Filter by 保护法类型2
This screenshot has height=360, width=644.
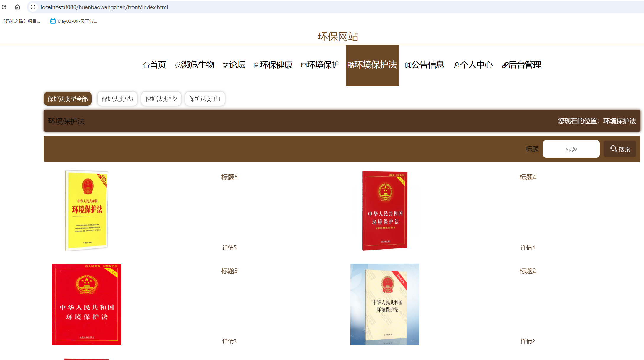pyautogui.click(x=161, y=99)
